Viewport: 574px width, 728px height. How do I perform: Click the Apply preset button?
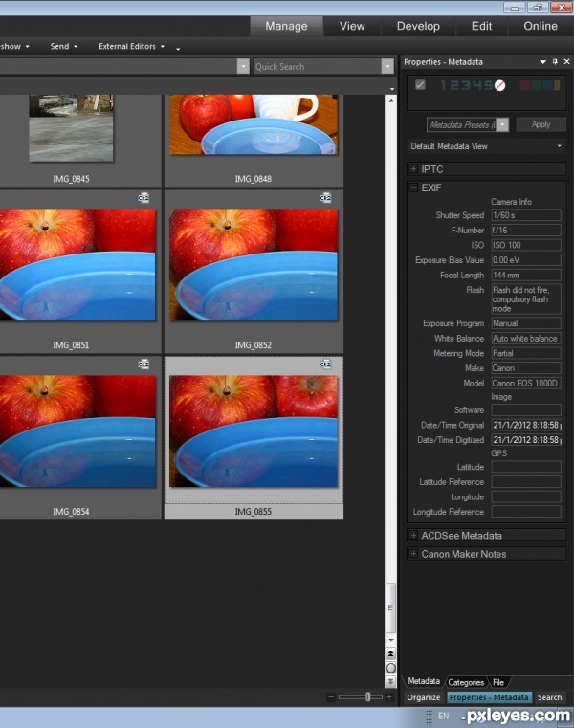pyautogui.click(x=541, y=124)
